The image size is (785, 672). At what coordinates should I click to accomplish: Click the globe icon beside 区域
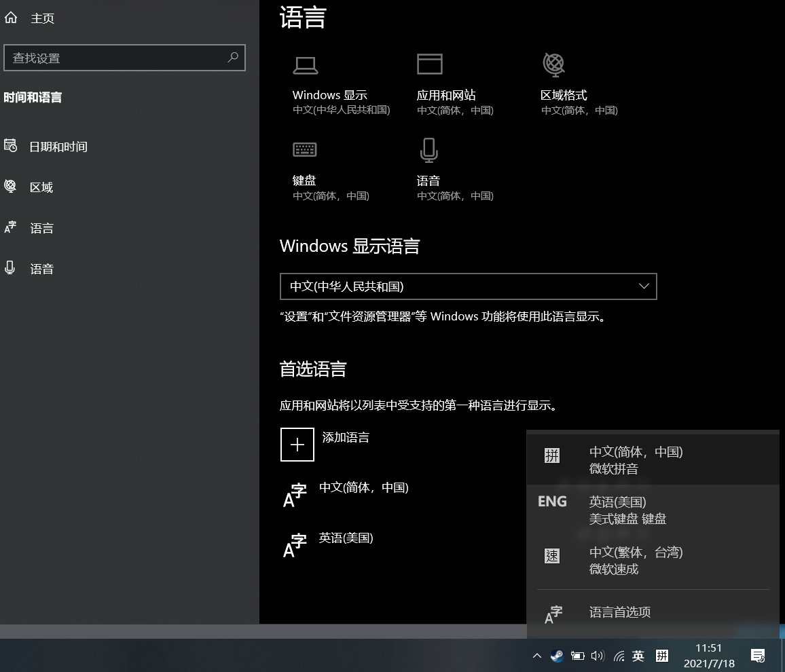(x=10, y=186)
